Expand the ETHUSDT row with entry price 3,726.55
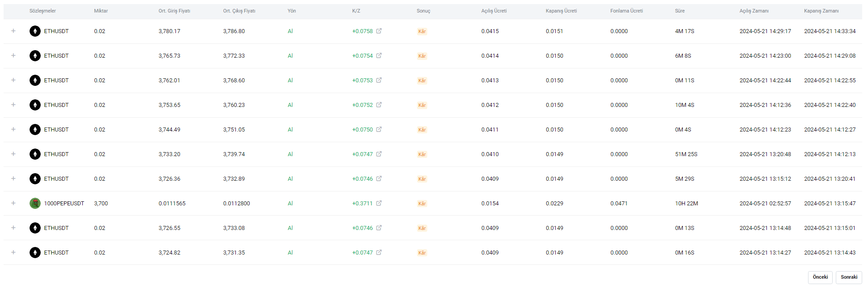 pyautogui.click(x=13, y=228)
